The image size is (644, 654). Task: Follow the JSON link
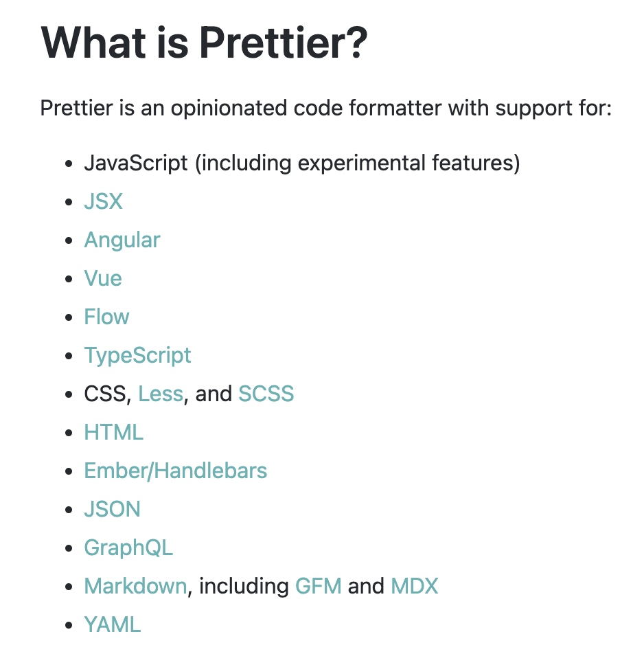112,509
